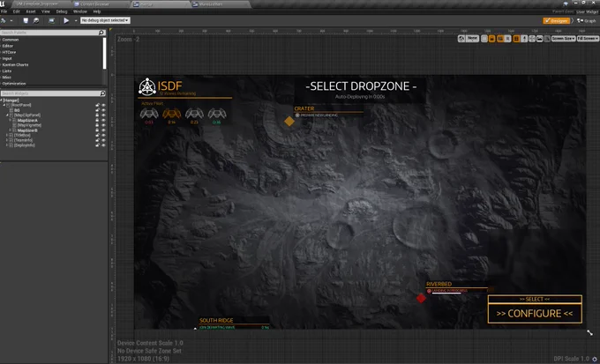Screen dimensions: 600x364
Task: Open the Edit menu
Action: pyautogui.click(x=17, y=11)
